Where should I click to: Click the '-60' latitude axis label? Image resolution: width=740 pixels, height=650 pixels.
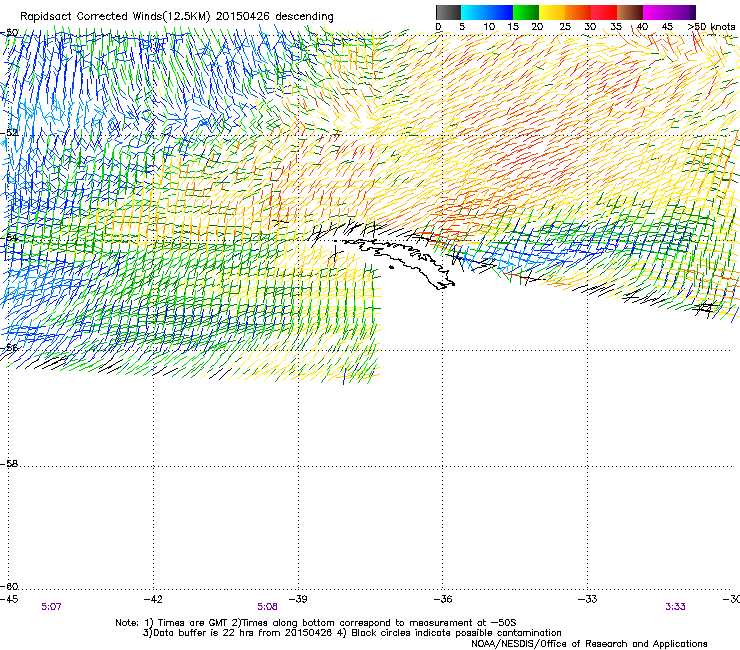[9, 586]
